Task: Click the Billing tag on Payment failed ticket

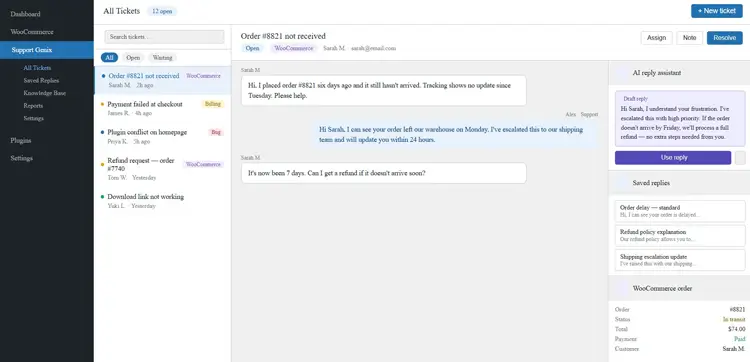Action: pyautogui.click(x=213, y=104)
